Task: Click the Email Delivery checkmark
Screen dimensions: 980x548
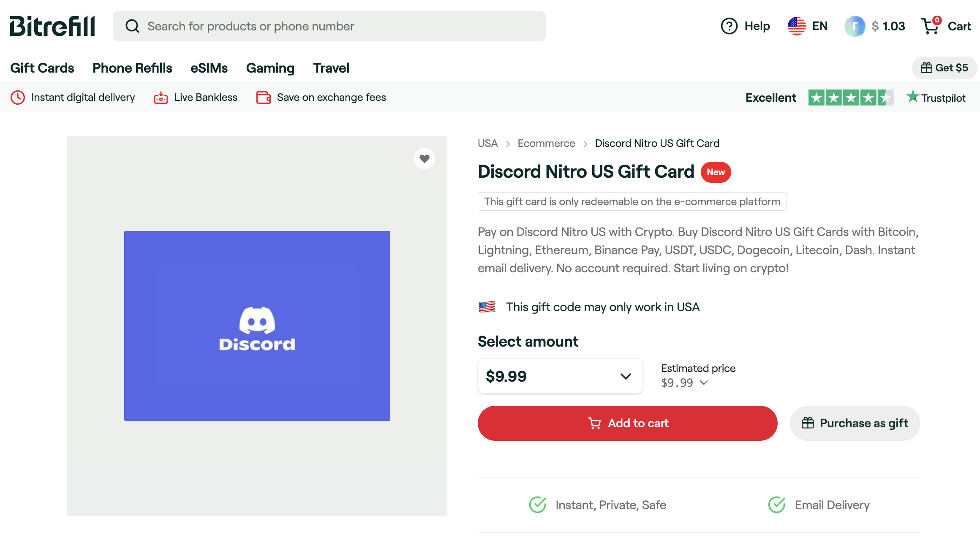Action: 777,504
